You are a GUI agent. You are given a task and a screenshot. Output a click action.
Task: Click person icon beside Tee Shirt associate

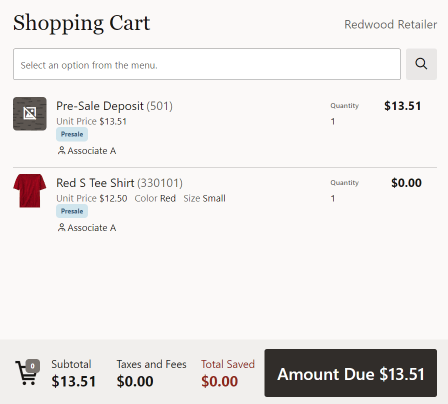61,227
